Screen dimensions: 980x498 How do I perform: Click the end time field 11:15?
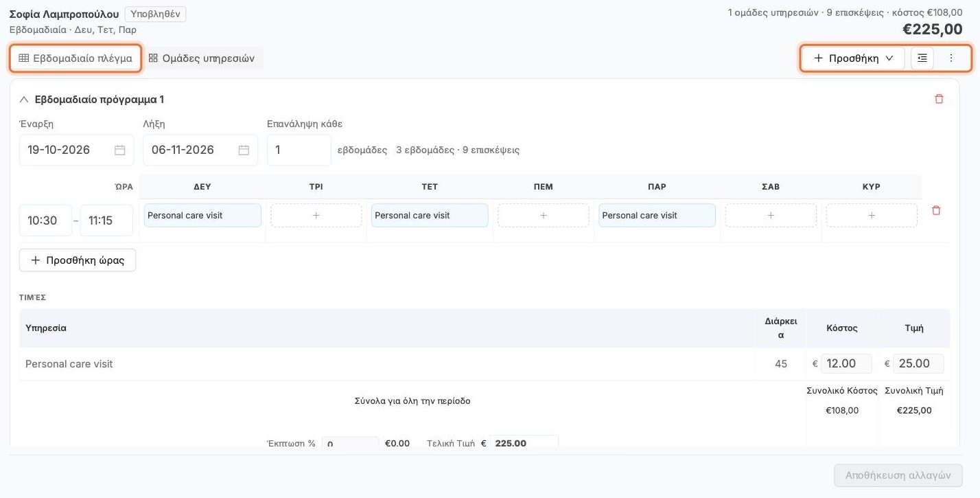click(x=106, y=220)
